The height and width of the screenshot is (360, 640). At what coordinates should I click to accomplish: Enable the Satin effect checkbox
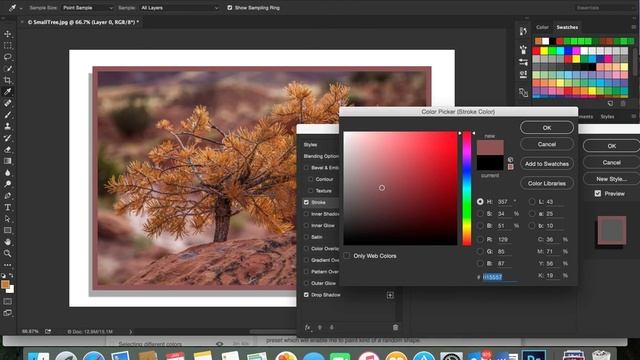306,237
